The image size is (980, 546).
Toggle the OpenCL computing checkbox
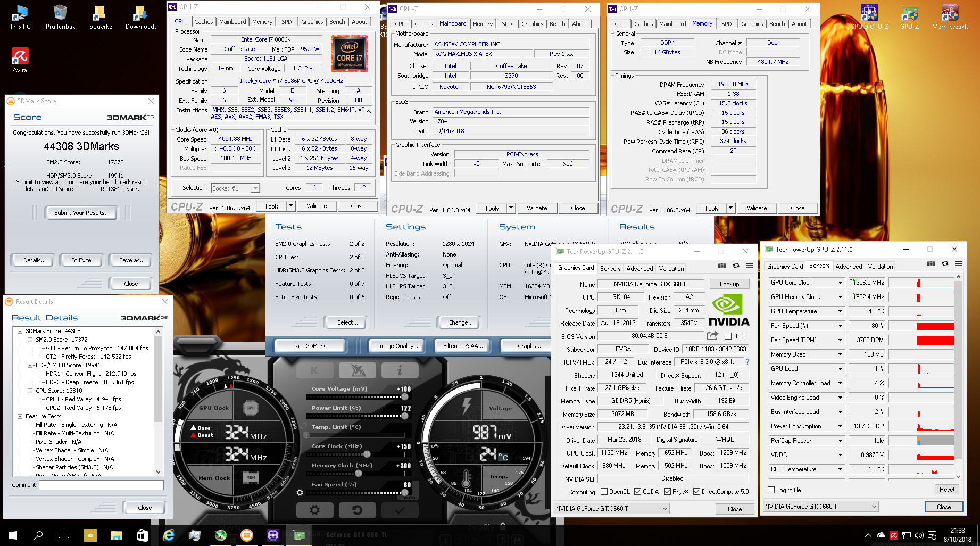click(604, 492)
